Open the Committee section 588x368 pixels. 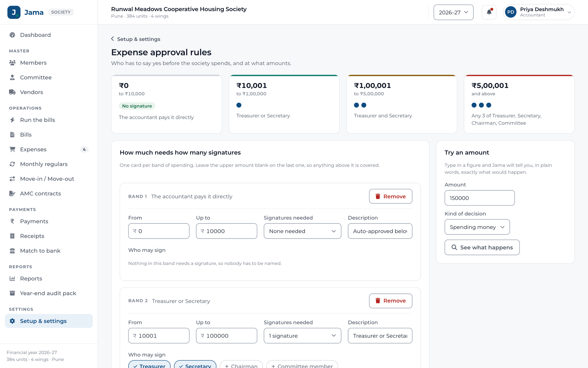(x=49, y=77)
